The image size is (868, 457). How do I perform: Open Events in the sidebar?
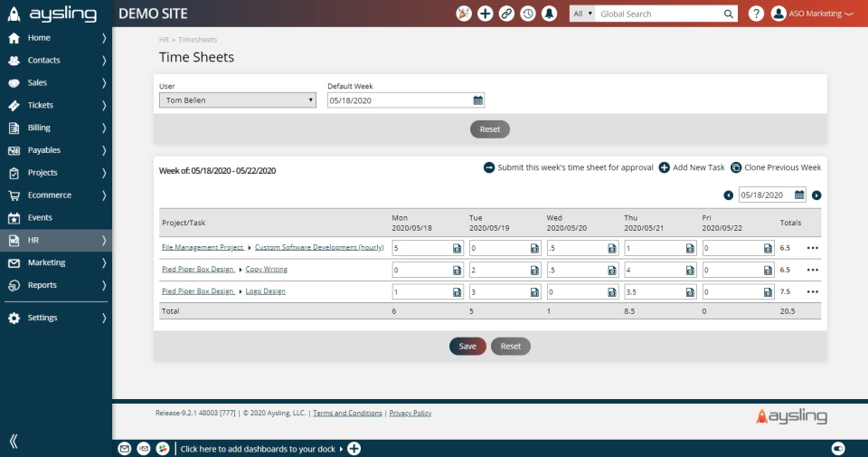[x=56, y=218]
